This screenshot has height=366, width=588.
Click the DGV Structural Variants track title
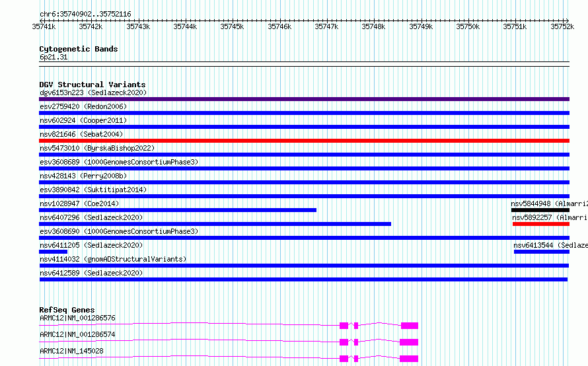[92, 85]
